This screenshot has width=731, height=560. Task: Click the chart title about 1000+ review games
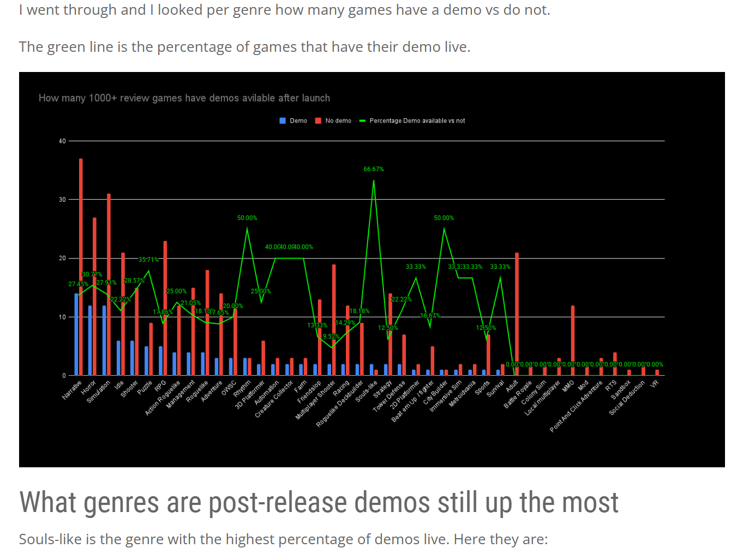(x=184, y=98)
